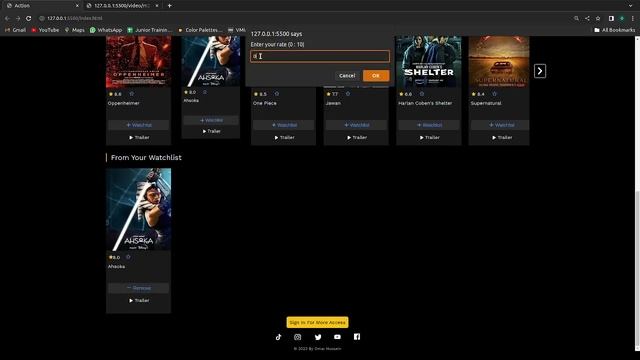This screenshot has height=360, width=640.
Task: Play Supernatural trailer
Action: [x=502, y=138]
